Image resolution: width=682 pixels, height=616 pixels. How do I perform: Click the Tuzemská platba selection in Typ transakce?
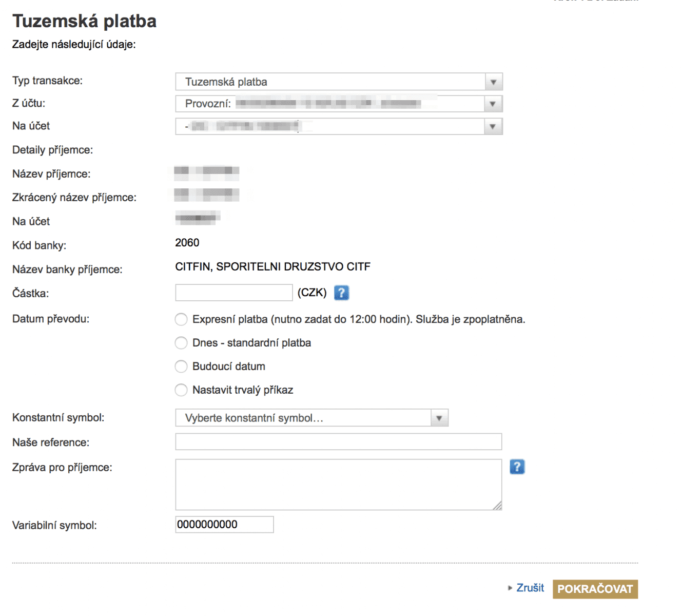click(226, 82)
